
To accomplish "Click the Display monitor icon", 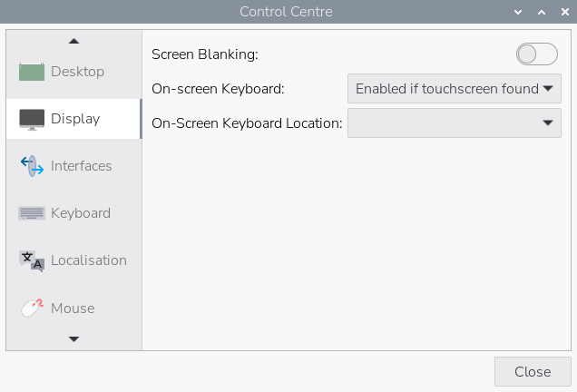I will coord(32,119).
